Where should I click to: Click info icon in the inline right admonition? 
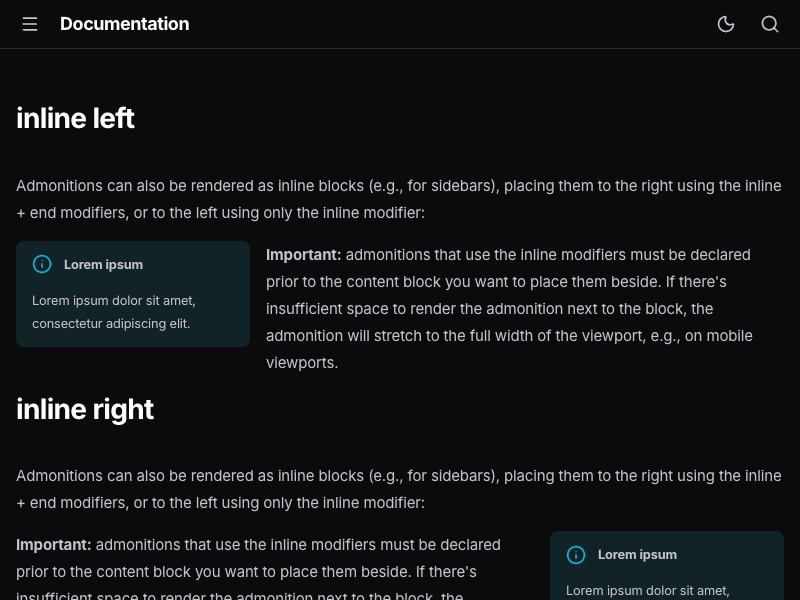click(576, 554)
